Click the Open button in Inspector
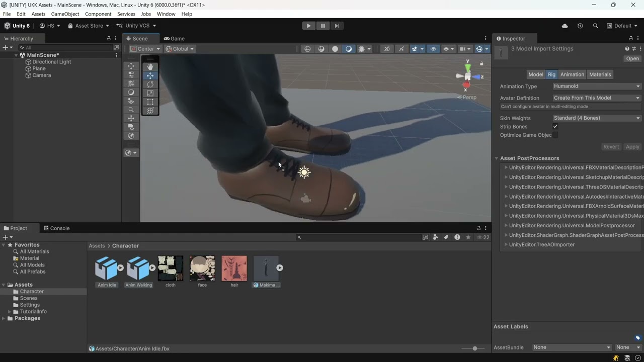The width and height of the screenshot is (644, 362). 632,59
